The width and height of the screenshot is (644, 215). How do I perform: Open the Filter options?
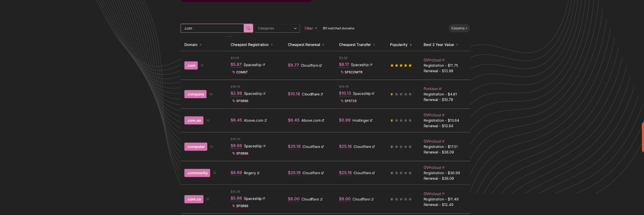(x=311, y=28)
